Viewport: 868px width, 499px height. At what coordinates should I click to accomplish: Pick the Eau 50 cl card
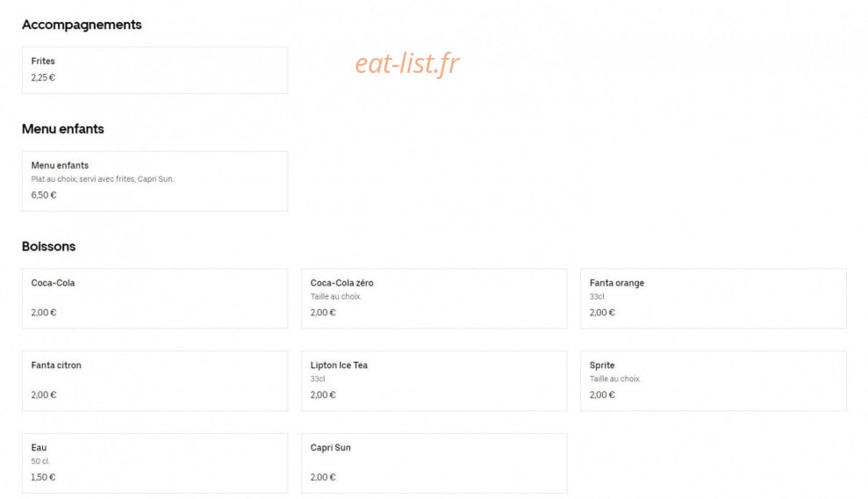click(x=155, y=463)
